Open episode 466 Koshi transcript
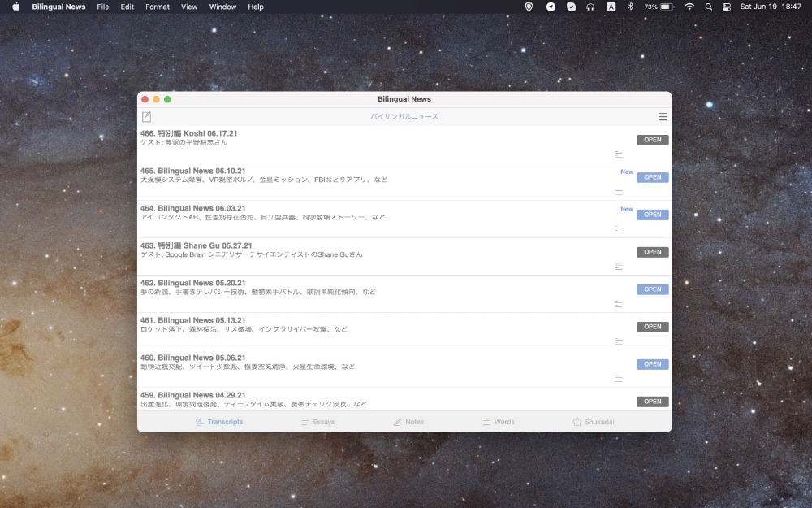812x508 pixels. click(x=653, y=140)
